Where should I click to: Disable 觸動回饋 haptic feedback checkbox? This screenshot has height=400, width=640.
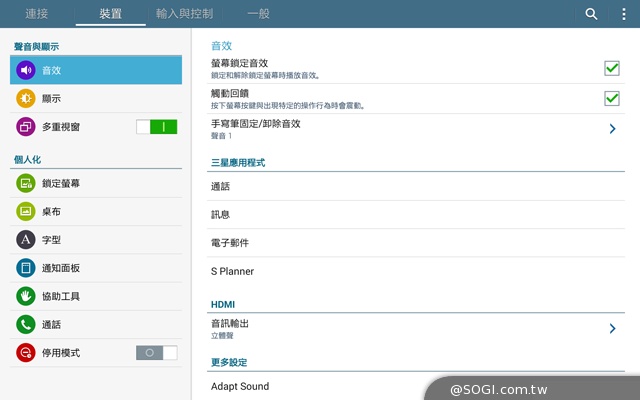tap(612, 98)
